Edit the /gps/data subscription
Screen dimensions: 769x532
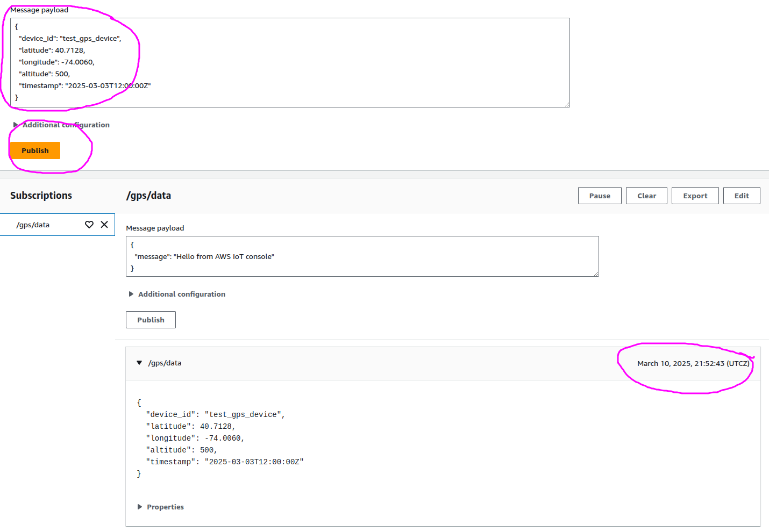coord(741,196)
